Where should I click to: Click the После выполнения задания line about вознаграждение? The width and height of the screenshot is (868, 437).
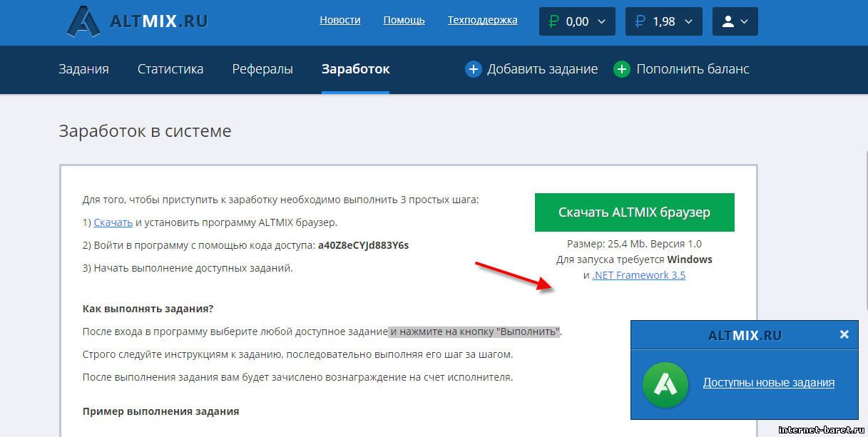(x=297, y=377)
